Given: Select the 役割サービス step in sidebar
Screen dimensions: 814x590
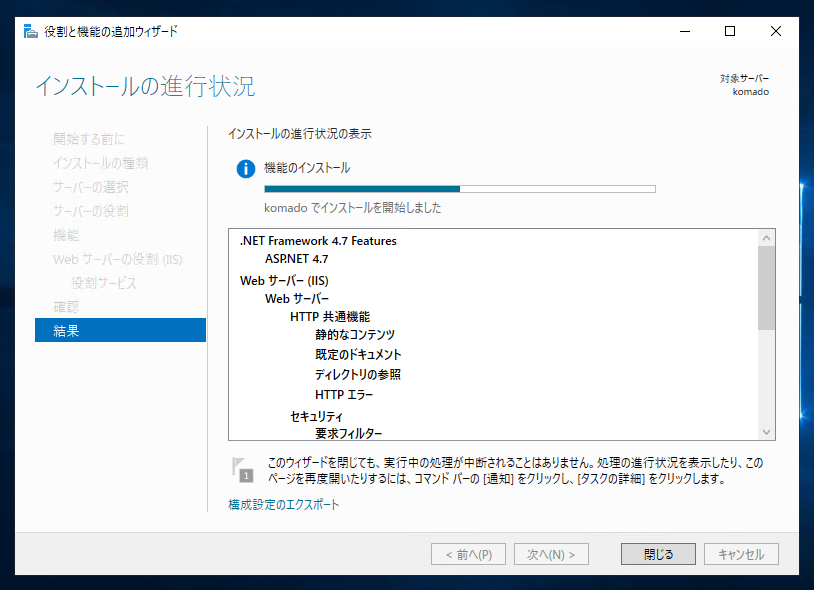Looking at the screenshot, I should click(x=104, y=283).
